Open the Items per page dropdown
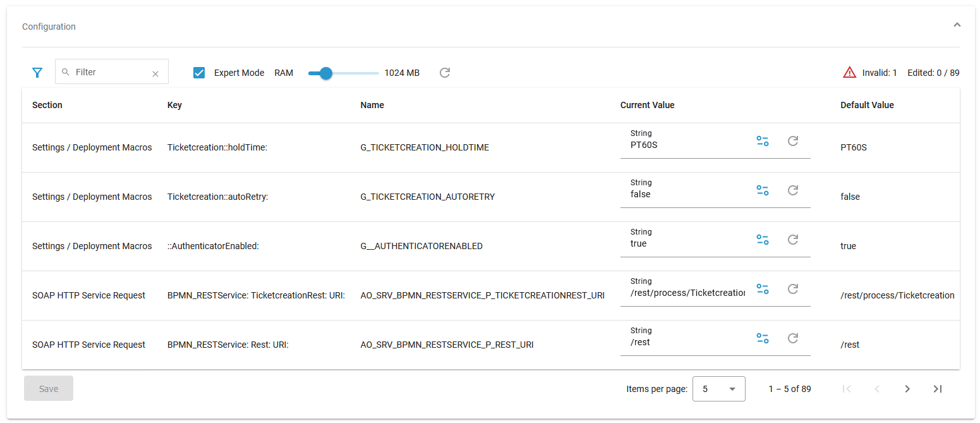The width and height of the screenshot is (980, 423). [x=718, y=388]
